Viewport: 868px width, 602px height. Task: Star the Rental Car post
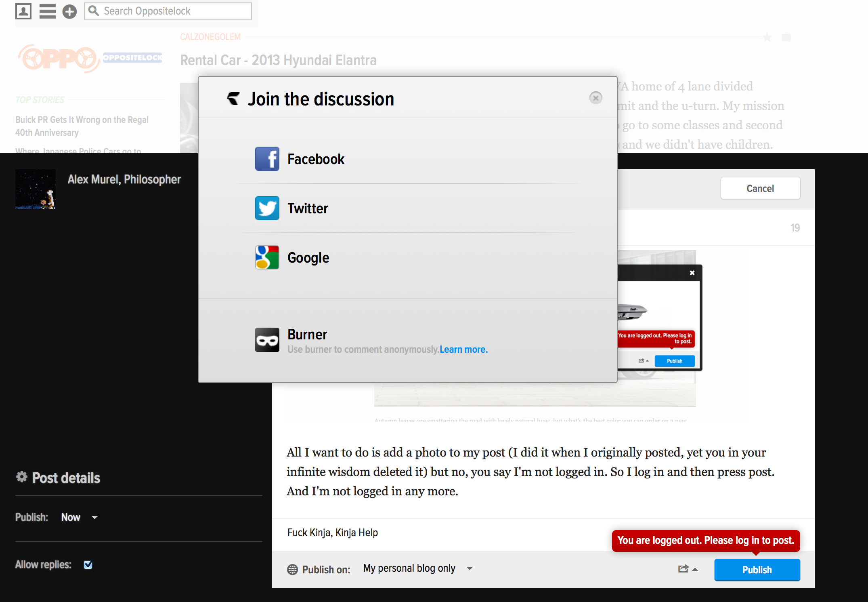767,38
